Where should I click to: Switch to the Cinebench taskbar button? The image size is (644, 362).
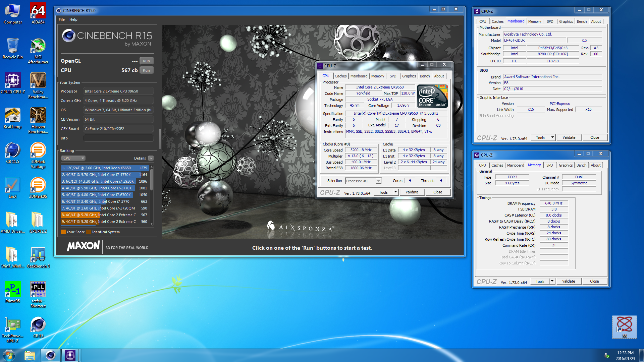(x=51, y=355)
